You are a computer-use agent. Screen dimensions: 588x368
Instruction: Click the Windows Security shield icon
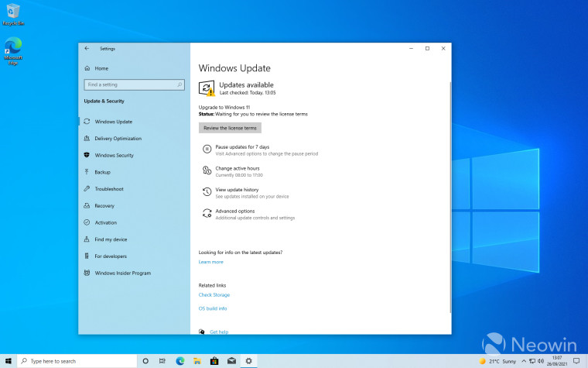87,155
